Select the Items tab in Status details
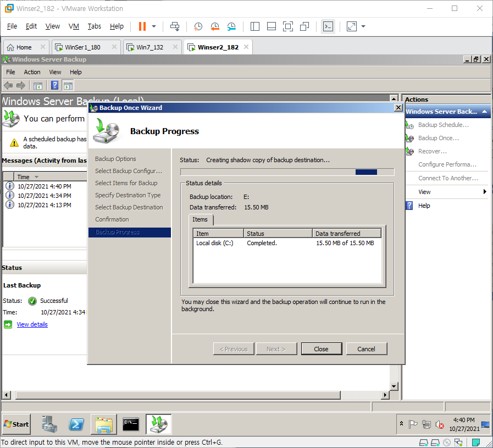The image size is (493, 448). click(200, 219)
